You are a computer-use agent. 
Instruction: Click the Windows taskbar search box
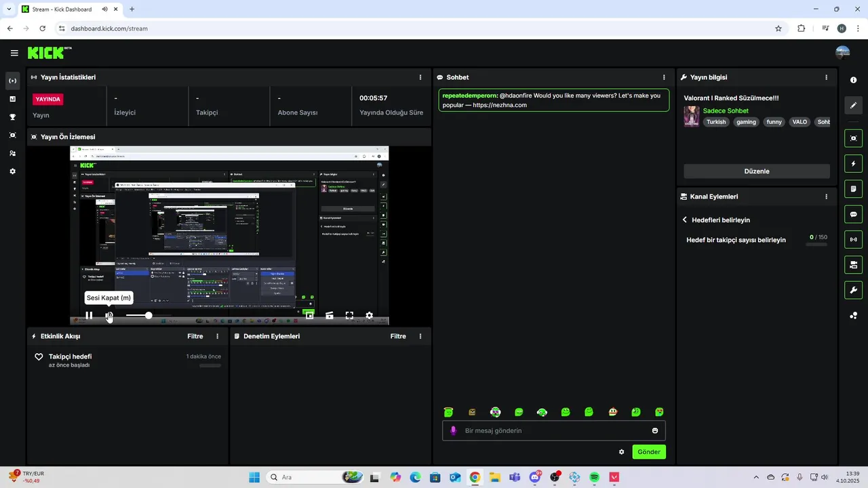[x=315, y=477]
